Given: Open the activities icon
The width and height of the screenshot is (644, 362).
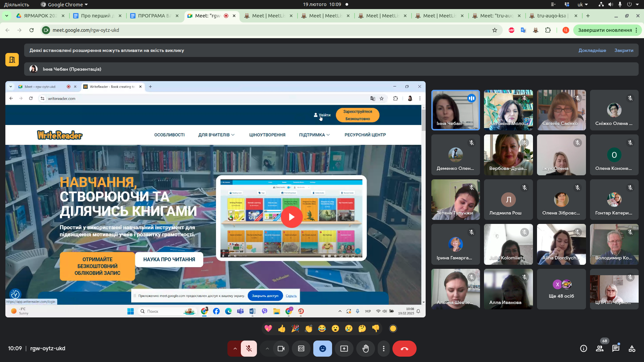Looking at the screenshot, I should pyautogui.click(x=632, y=349).
